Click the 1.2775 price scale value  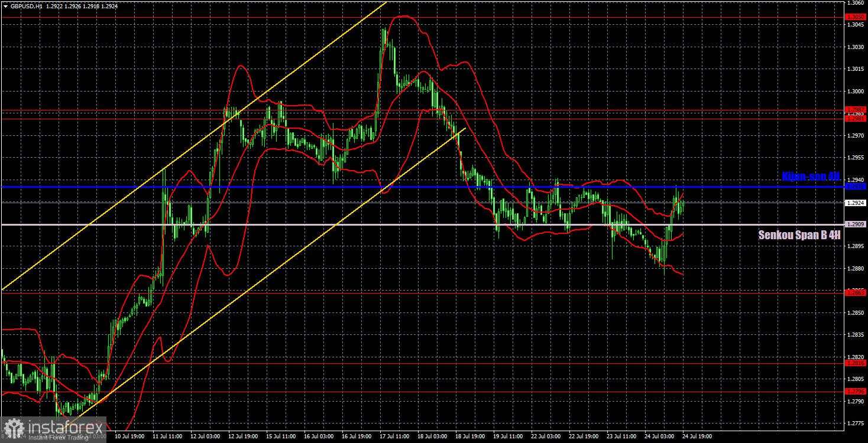pos(856,423)
